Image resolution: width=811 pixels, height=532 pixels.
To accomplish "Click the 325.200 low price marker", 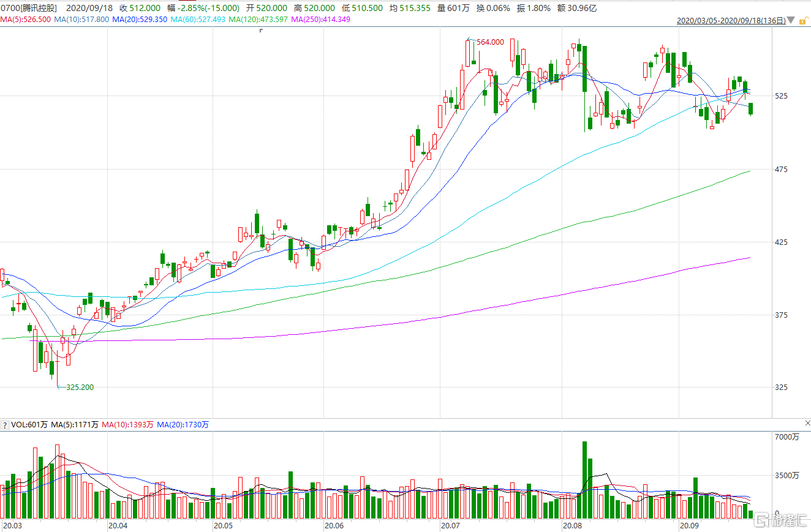I will coord(80,388).
